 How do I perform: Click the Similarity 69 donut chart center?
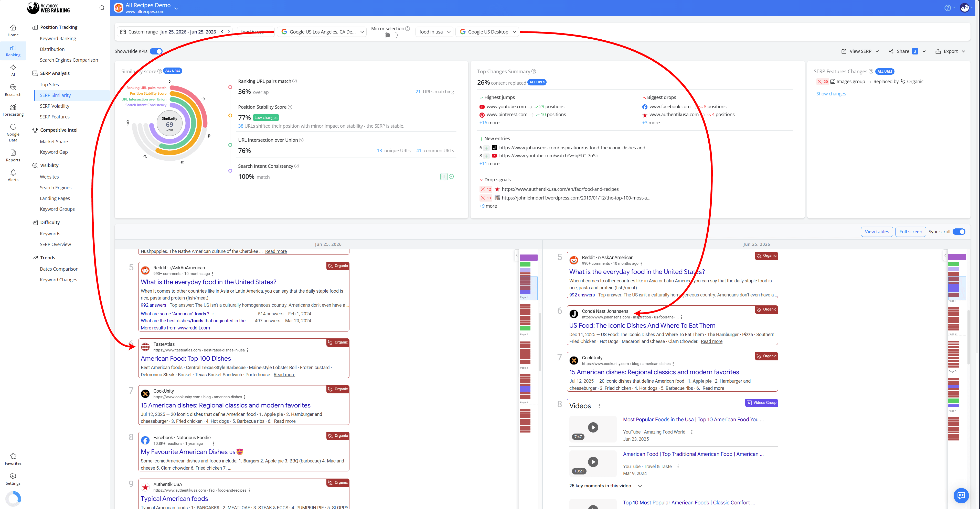[x=169, y=124]
